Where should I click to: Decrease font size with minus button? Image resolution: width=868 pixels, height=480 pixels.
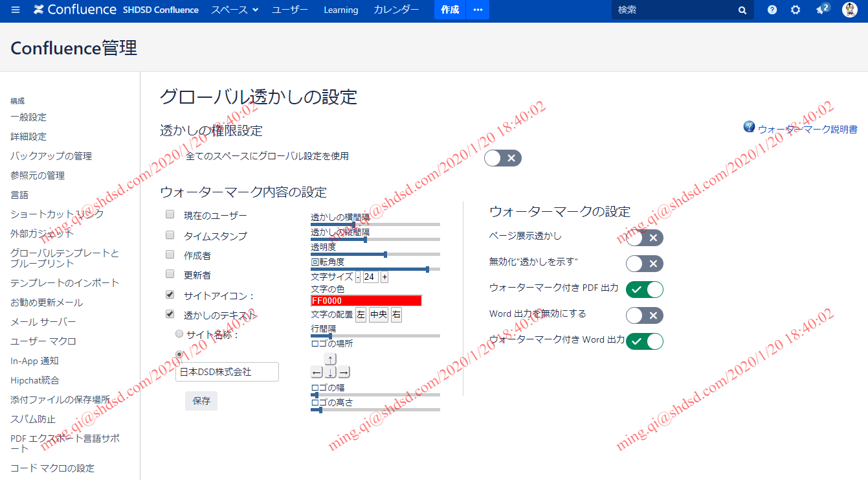(358, 277)
